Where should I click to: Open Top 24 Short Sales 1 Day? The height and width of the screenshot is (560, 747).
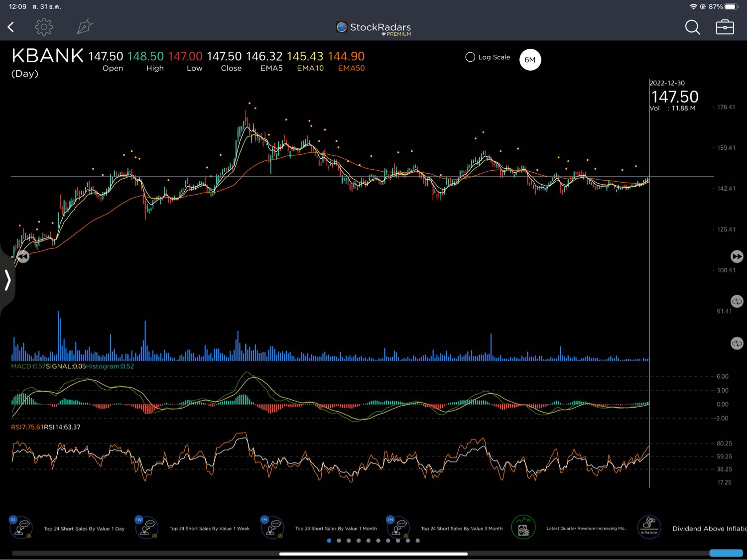click(x=21, y=528)
